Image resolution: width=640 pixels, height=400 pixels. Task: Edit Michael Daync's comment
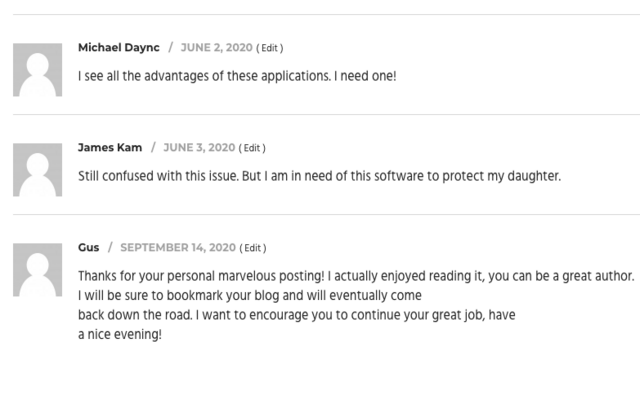point(270,48)
